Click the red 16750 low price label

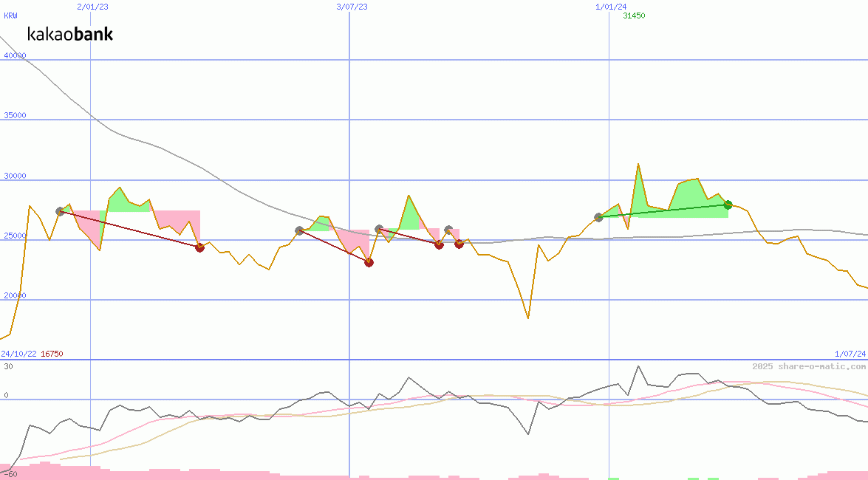click(x=52, y=354)
